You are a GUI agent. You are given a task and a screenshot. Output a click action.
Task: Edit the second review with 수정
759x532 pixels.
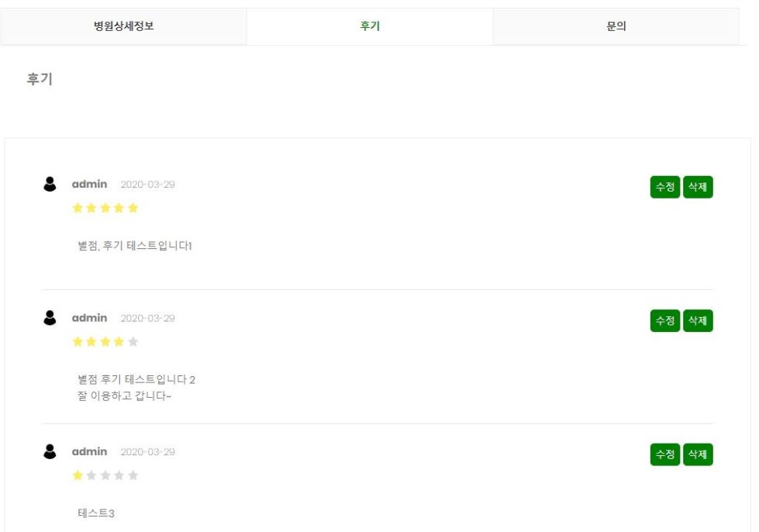[x=664, y=320]
